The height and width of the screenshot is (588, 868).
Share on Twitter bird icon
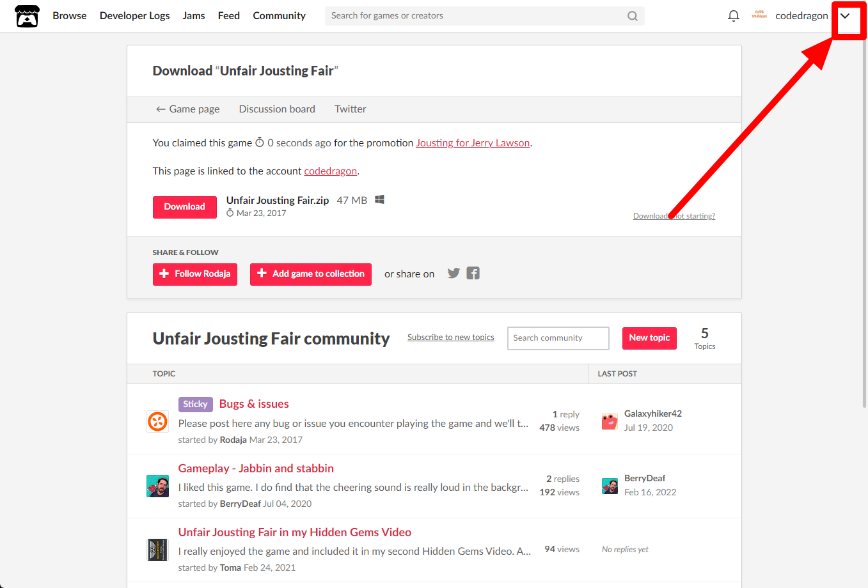[454, 274]
